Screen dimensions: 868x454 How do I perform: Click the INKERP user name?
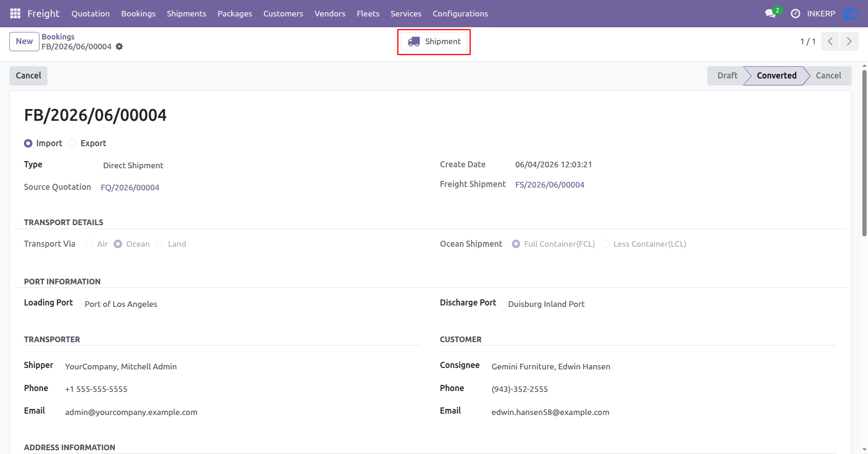pos(821,14)
